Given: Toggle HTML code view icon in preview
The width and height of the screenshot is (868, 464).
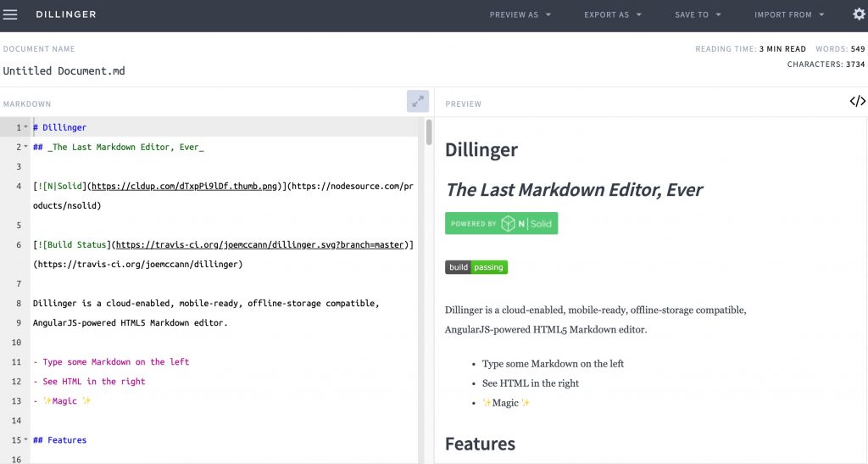Looking at the screenshot, I should click(858, 101).
